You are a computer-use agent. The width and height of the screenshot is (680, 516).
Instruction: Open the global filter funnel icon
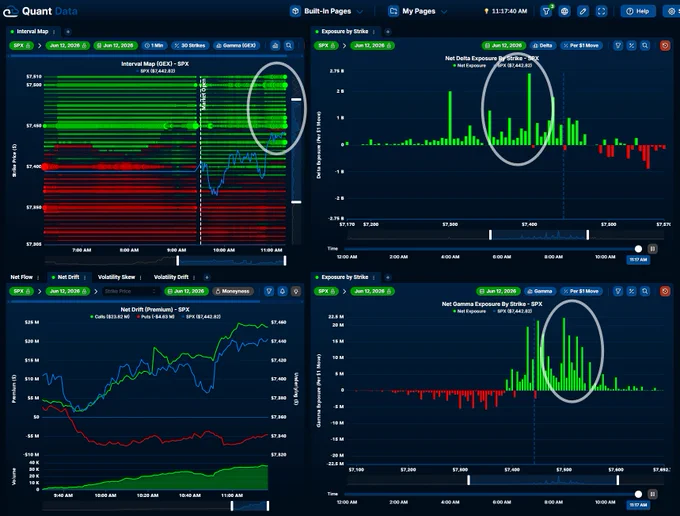pos(546,11)
